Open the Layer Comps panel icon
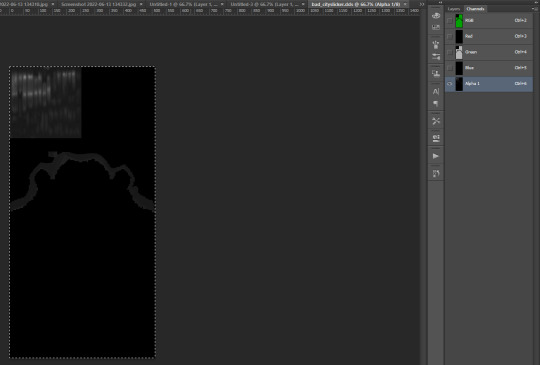540x365 pixels. (x=436, y=138)
